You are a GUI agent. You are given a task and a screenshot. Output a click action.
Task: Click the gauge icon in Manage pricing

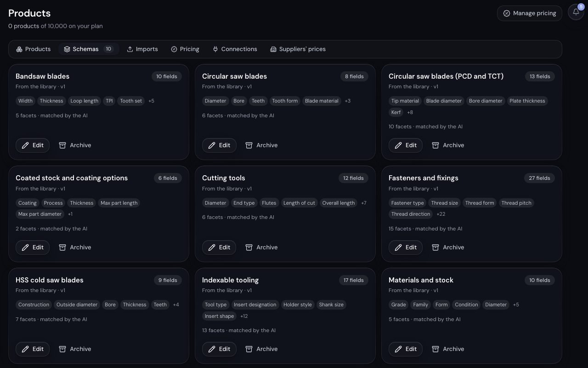click(507, 13)
